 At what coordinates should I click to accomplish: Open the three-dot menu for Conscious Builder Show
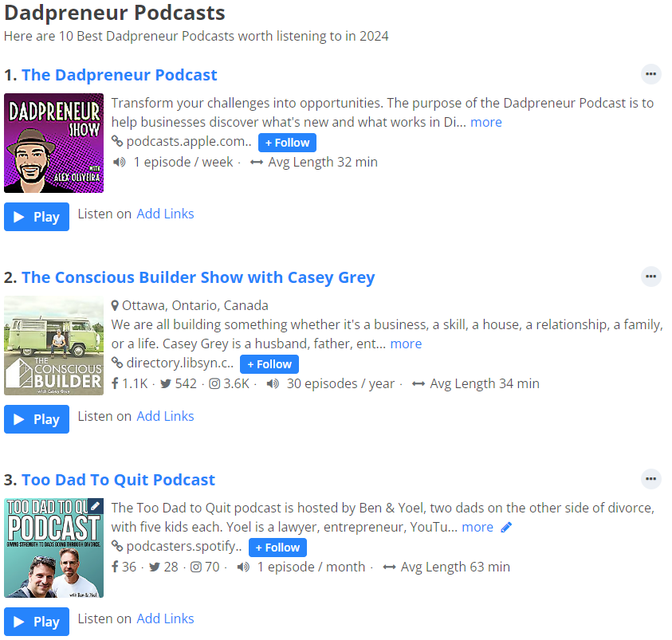point(651,277)
